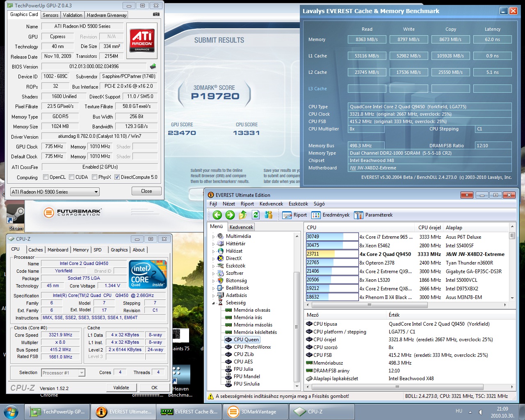This screenshot has width=525, height=420.
Task: Open the Fájl menu in EVEREST
Action: pos(213,204)
